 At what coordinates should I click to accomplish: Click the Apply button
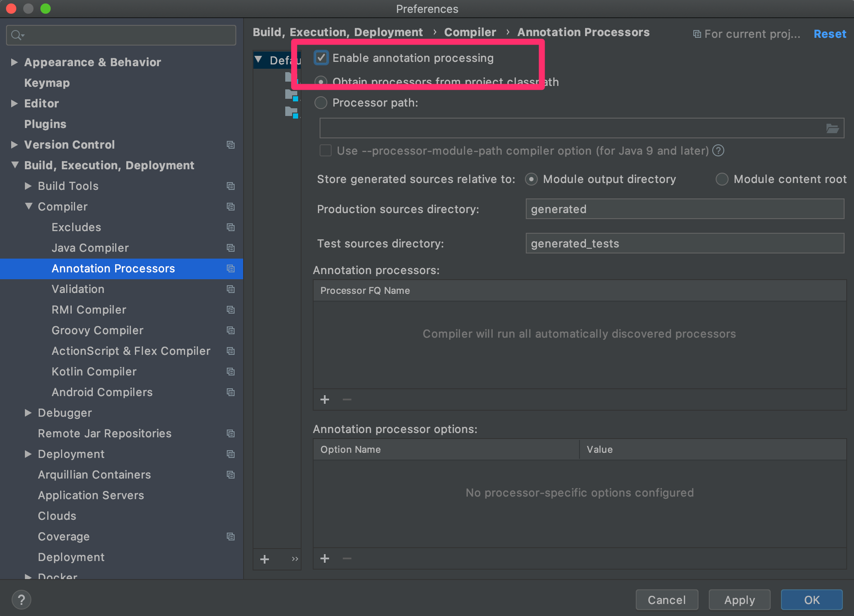pos(739,600)
